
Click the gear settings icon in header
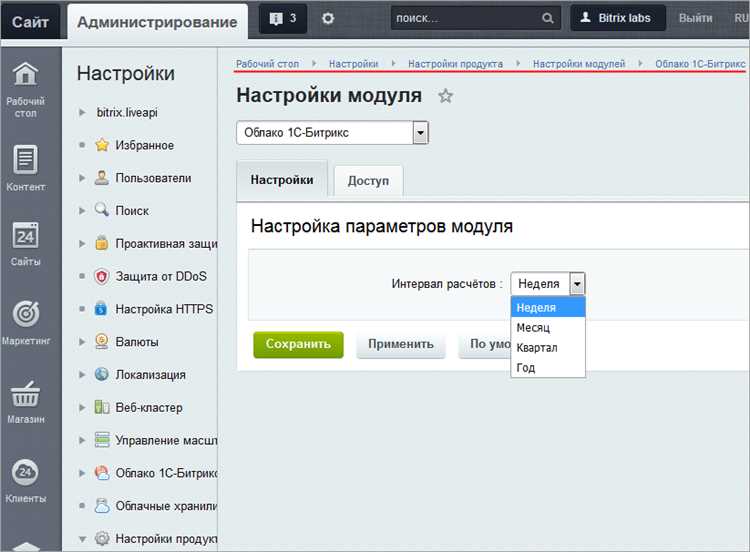click(328, 19)
